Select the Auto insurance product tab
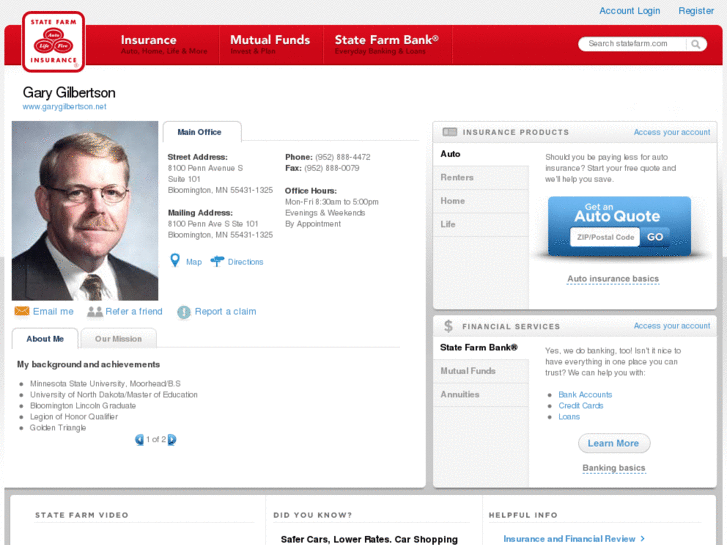The image size is (727, 545). coord(481,154)
